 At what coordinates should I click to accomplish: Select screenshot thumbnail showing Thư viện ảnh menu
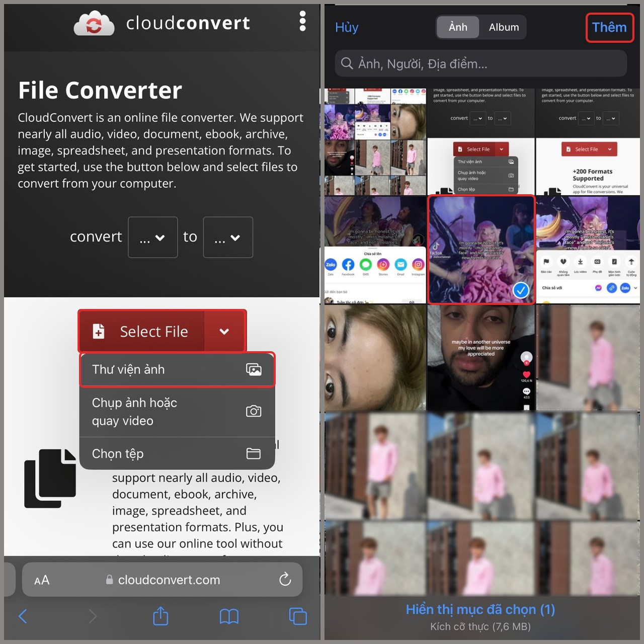coord(481,141)
